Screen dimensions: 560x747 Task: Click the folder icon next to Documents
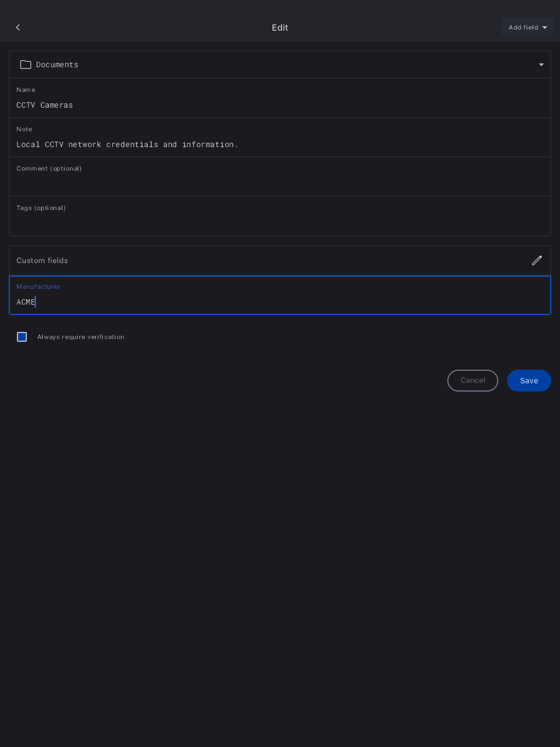(x=26, y=65)
